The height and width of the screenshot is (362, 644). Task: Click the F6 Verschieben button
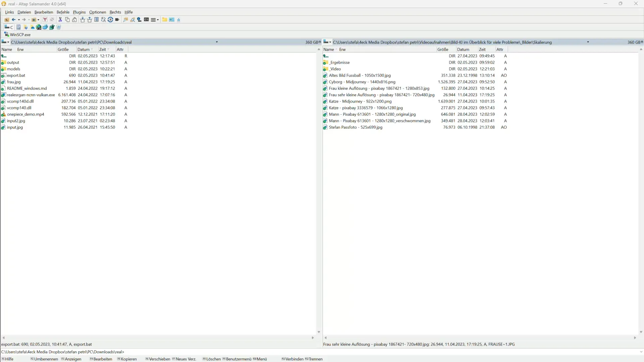click(158, 359)
